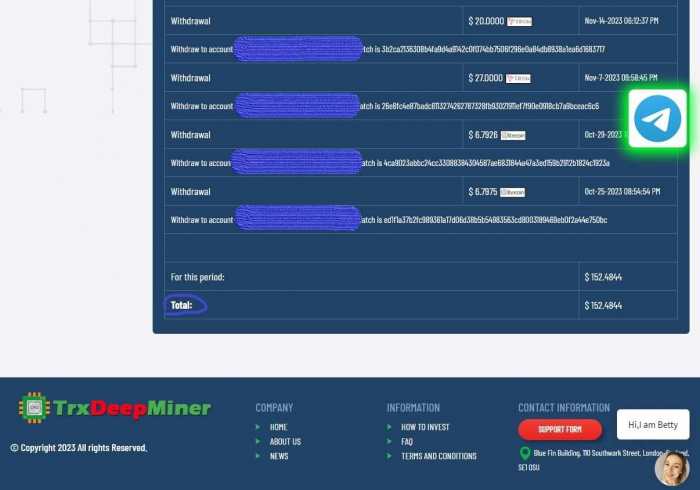The image size is (700, 490).
Task: Click the TrxDeepMiner logo text
Action: pos(131,408)
